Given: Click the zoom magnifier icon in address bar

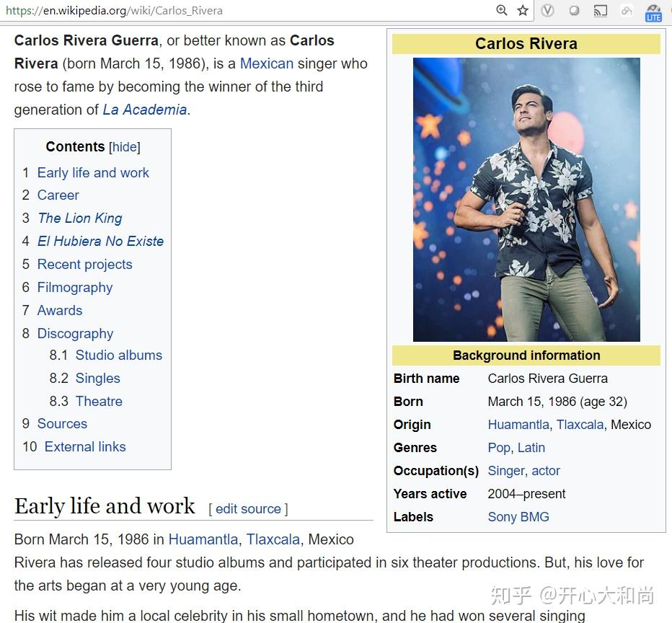Looking at the screenshot, I should coord(501,10).
